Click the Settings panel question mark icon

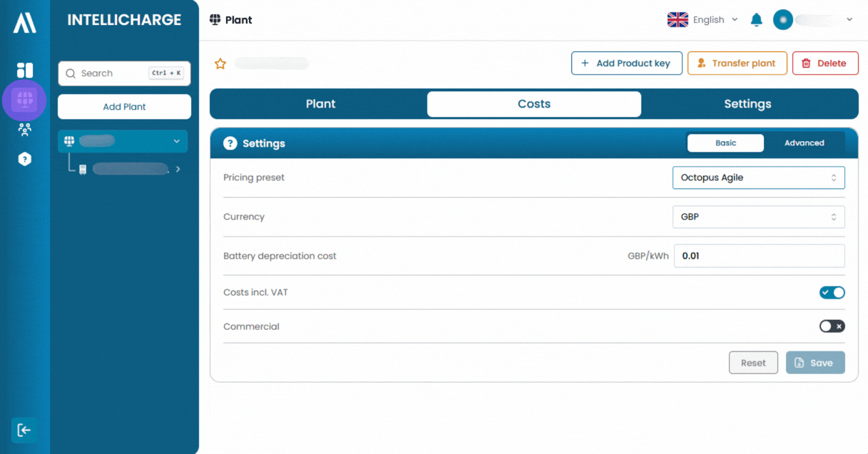tap(230, 143)
